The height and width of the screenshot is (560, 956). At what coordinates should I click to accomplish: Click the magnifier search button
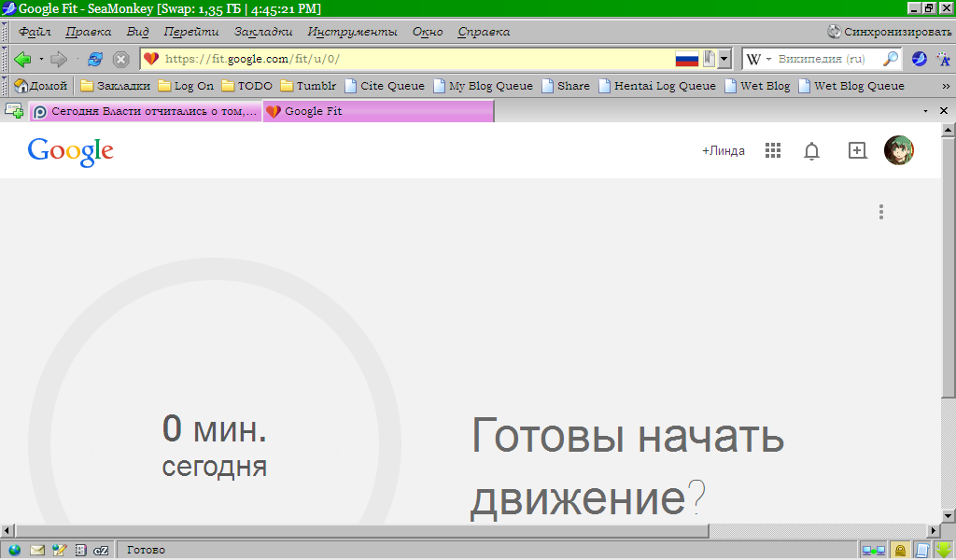[x=890, y=59]
